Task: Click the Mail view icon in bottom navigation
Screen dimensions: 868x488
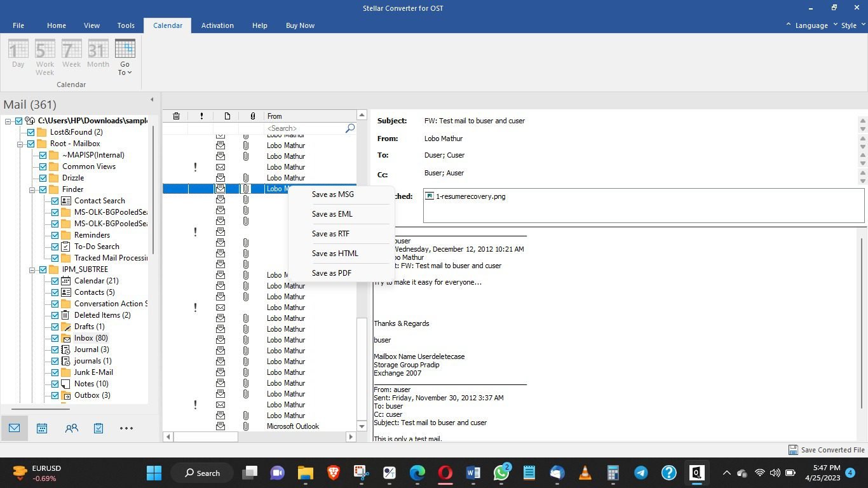Action: [15, 428]
